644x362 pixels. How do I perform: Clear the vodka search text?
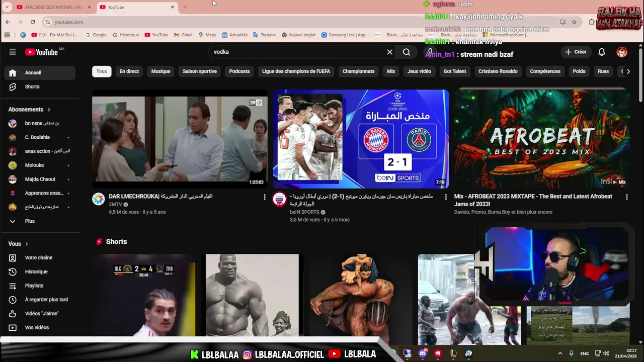389,52
